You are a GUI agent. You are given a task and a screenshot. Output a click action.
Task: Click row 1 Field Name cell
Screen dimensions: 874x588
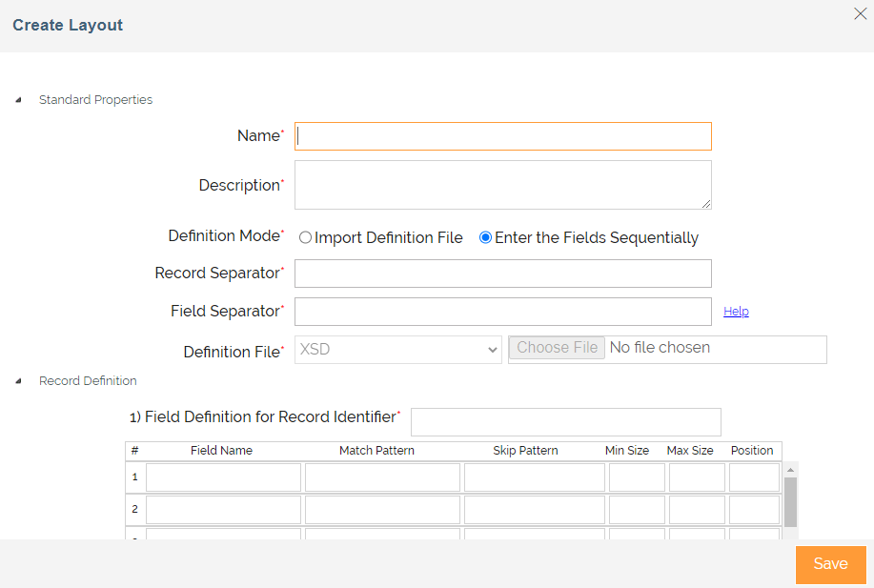tap(224, 477)
